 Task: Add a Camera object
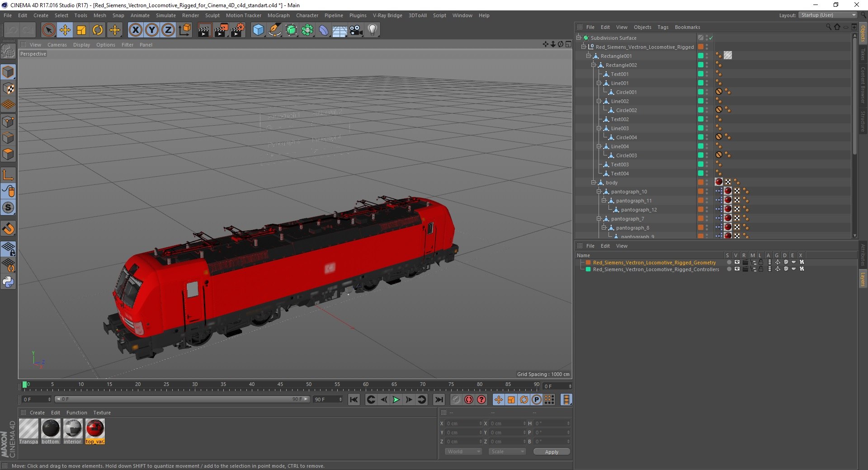click(x=356, y=30)
